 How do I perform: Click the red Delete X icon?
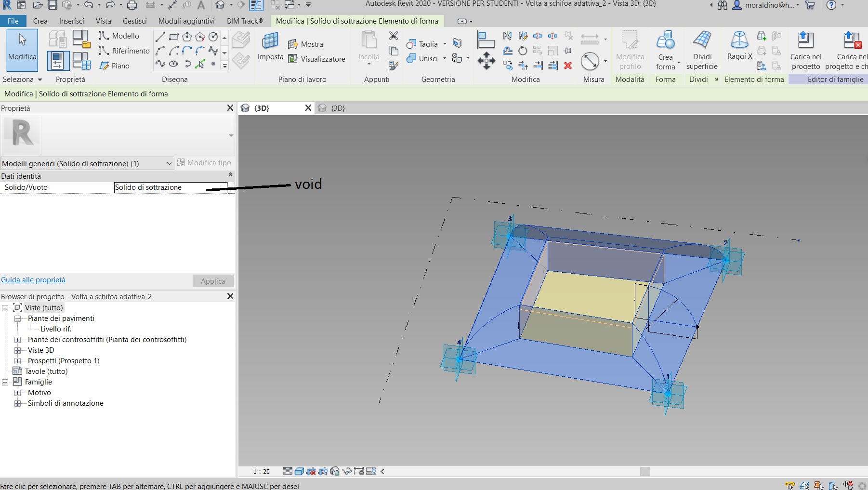568,66
